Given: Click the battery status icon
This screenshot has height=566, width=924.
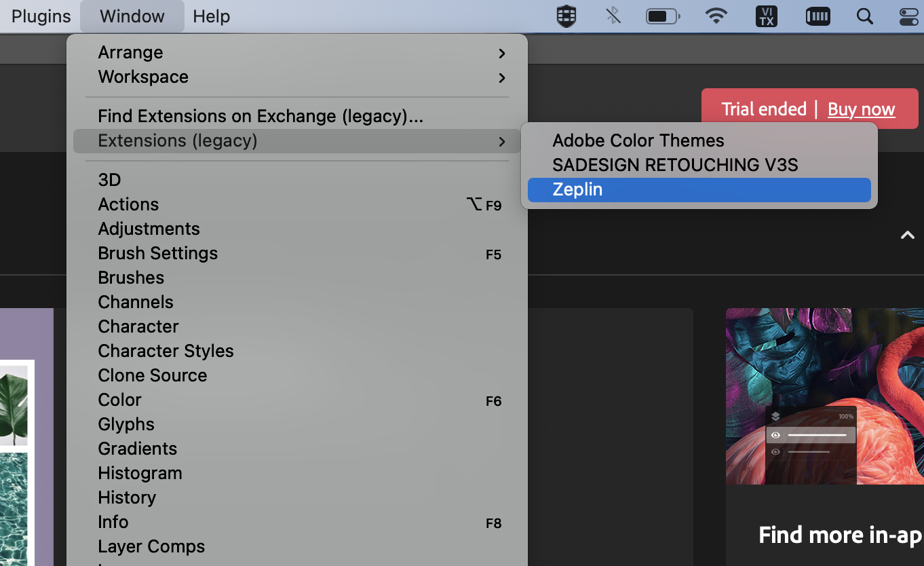Looking at the screenshot, I should pos(662,16).
